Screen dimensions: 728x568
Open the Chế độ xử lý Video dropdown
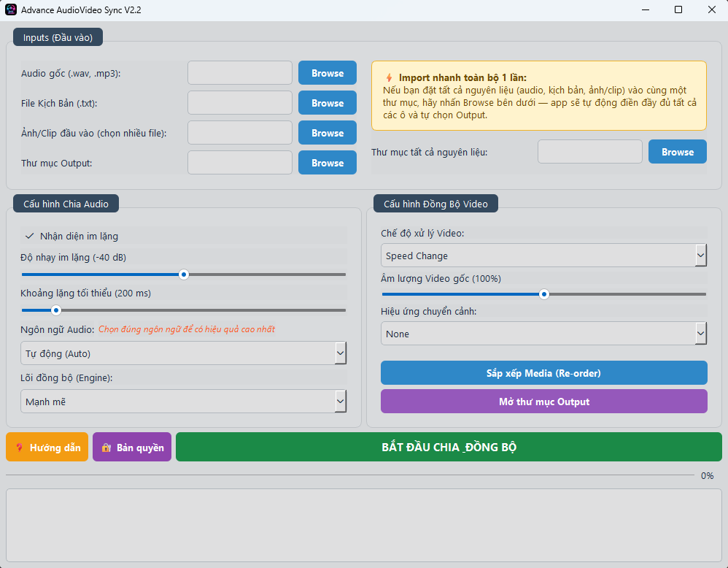700,255
